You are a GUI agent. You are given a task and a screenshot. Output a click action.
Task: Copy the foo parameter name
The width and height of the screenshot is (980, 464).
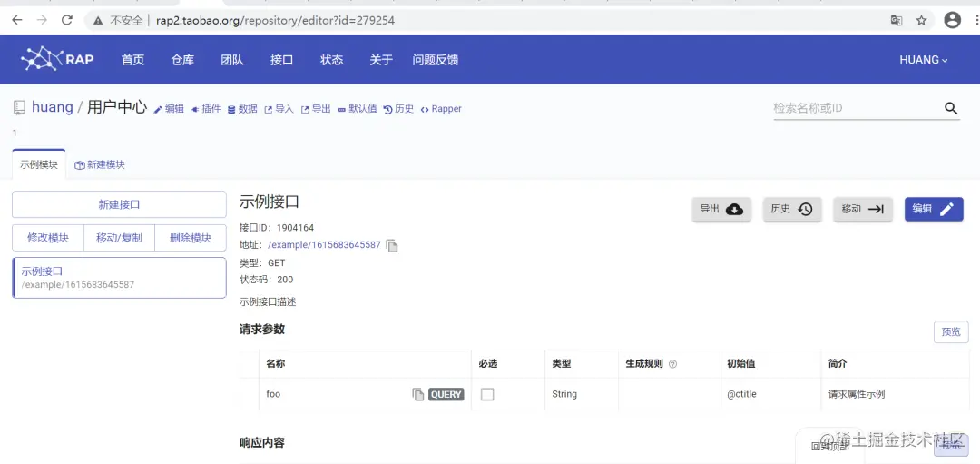417,394
